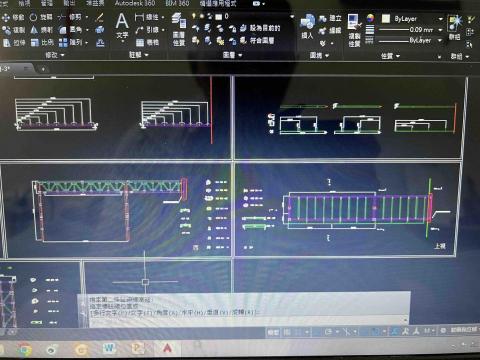Open Chrome from the Windows taskbar

pos(24,349)
